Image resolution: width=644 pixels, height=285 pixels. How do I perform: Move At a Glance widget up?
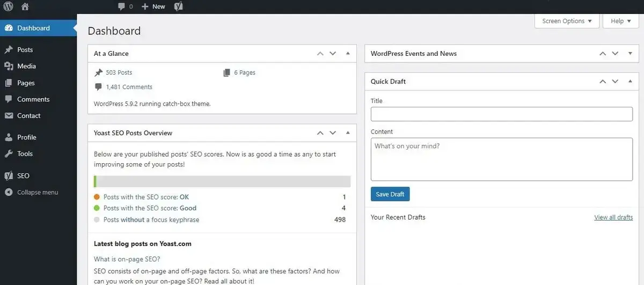320,54
